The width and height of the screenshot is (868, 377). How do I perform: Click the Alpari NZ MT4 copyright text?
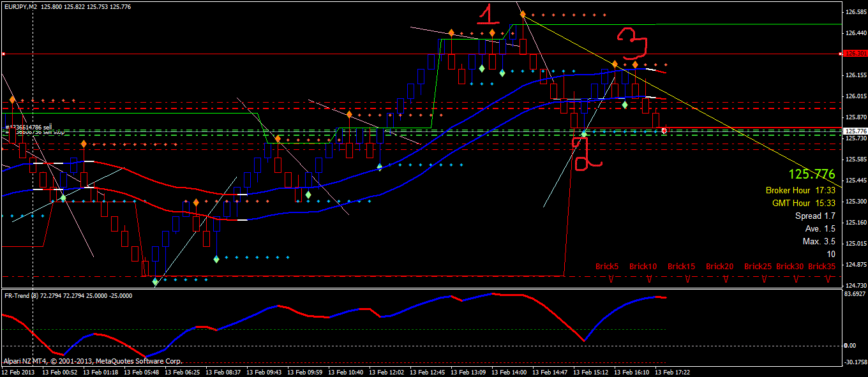[93, 360]
